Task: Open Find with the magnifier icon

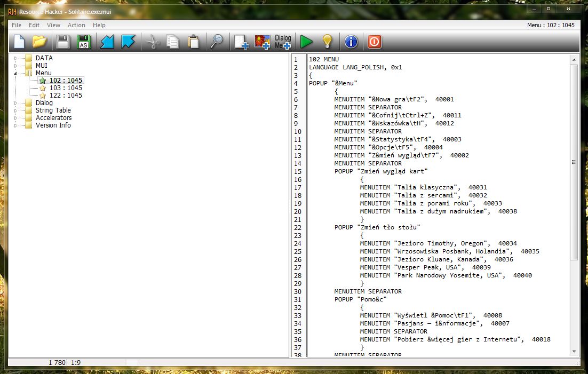Action: 217,42
